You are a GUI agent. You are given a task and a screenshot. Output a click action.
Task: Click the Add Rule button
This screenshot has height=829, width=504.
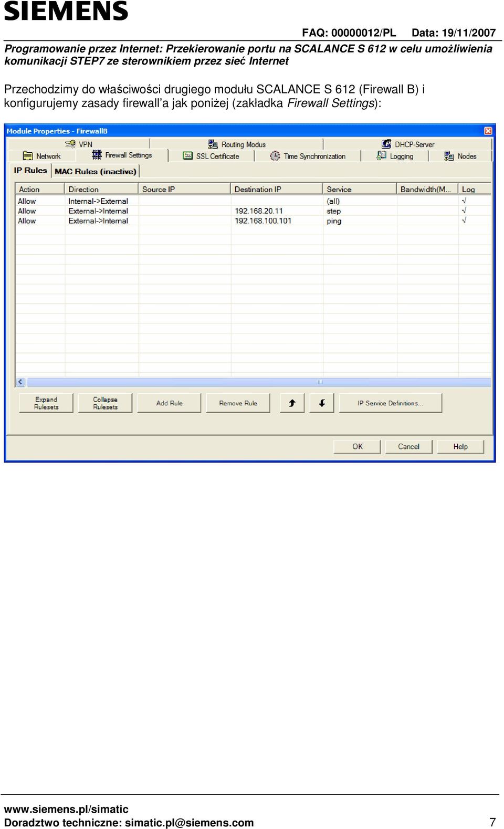click(169, 403)
